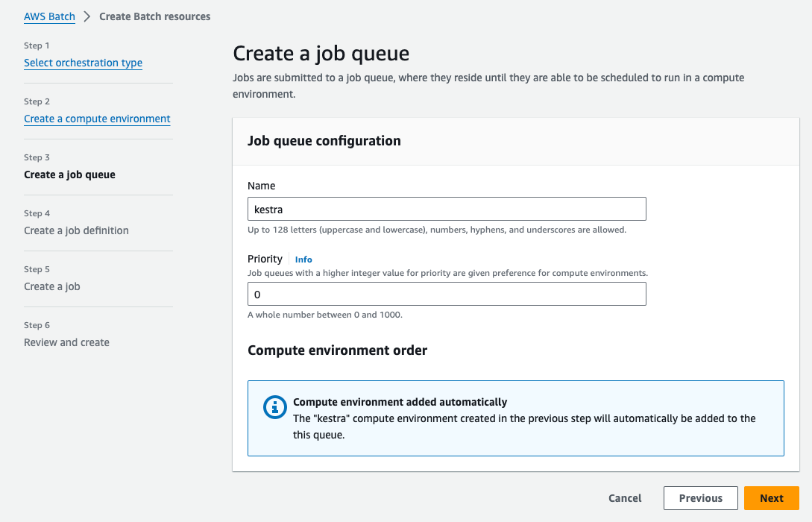Viewport: 812px width, 522px height.
Task: Go to Select orchestration type step
Action: [83, 63]
